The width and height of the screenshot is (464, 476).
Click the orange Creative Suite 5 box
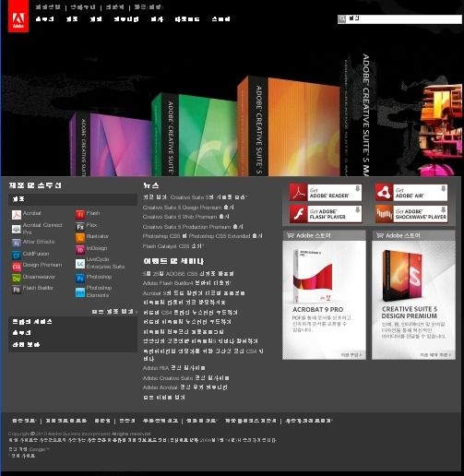(x=289, y=126)
